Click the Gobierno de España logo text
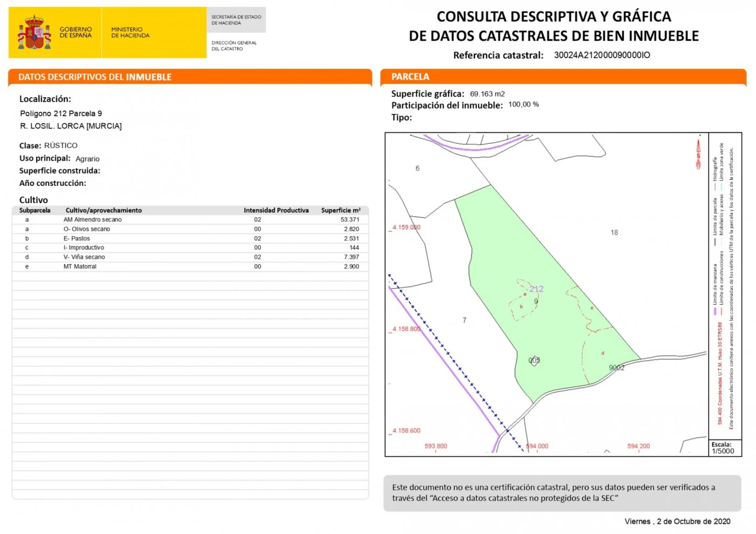Screen dimensions: 756x534 (76, 32)
